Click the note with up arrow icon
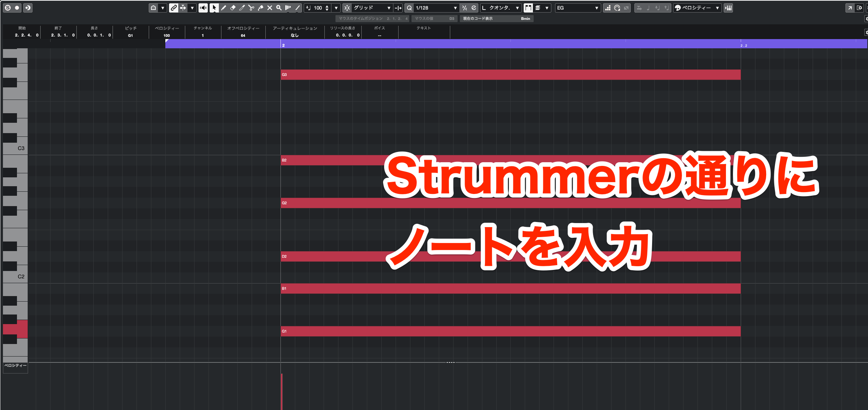 coord(666,8)
